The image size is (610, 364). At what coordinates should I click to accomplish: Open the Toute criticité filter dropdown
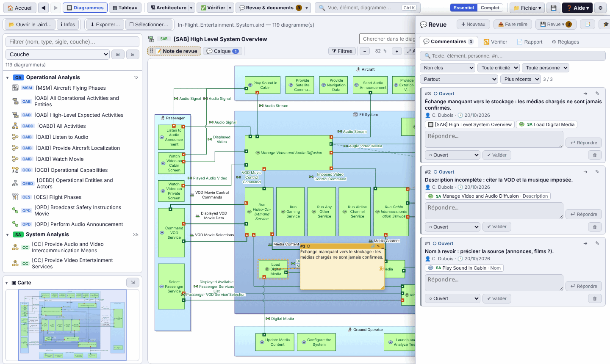point(499,68)
